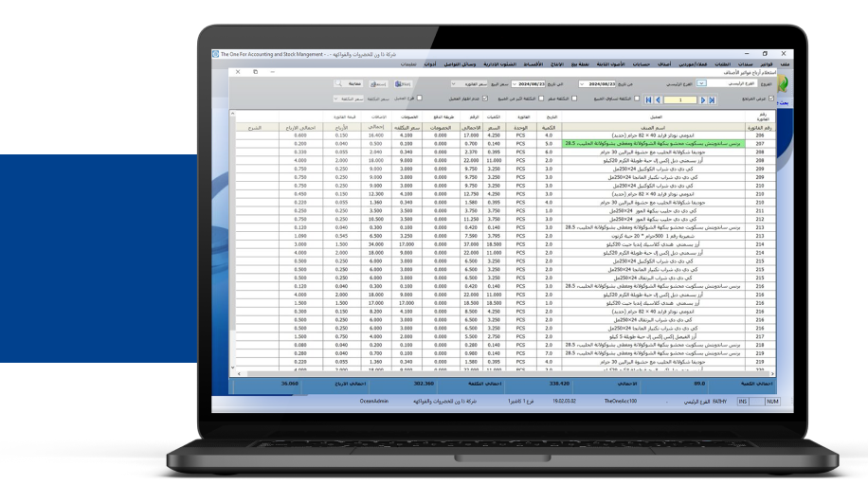This screenshot has width=868, height=502.
Task: Open the من تاريخ date dropdown
Action: click(582, 84)
